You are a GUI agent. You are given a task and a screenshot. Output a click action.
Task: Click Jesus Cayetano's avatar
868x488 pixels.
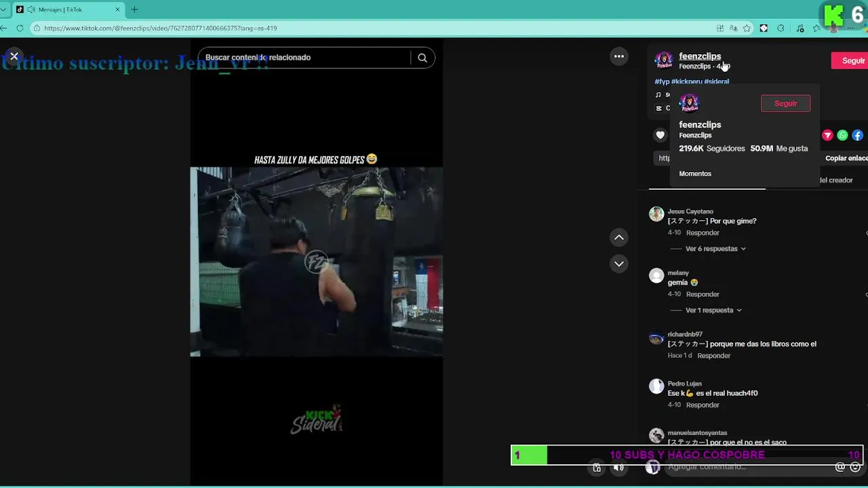tap(656, 214)
